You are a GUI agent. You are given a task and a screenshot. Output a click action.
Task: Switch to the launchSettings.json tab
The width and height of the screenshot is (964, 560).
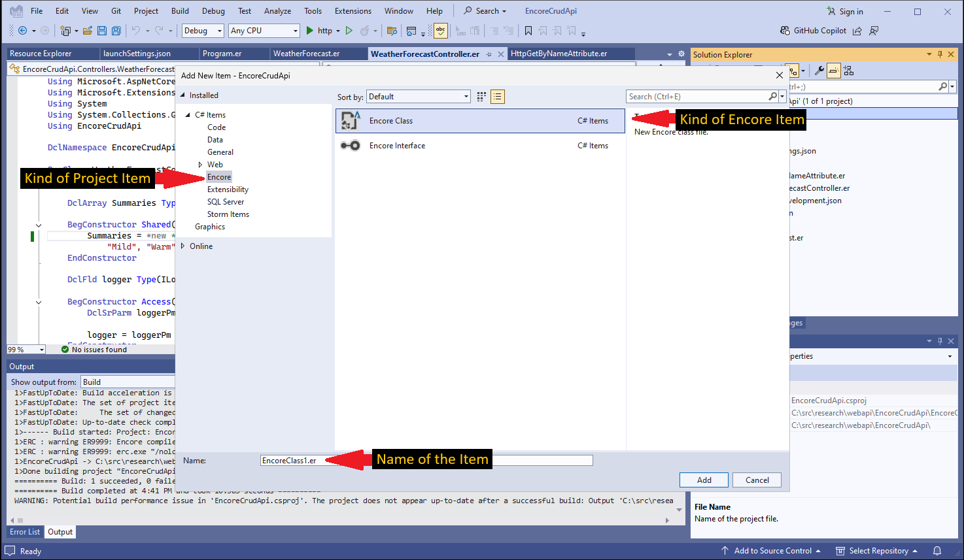tap(137, 54)
